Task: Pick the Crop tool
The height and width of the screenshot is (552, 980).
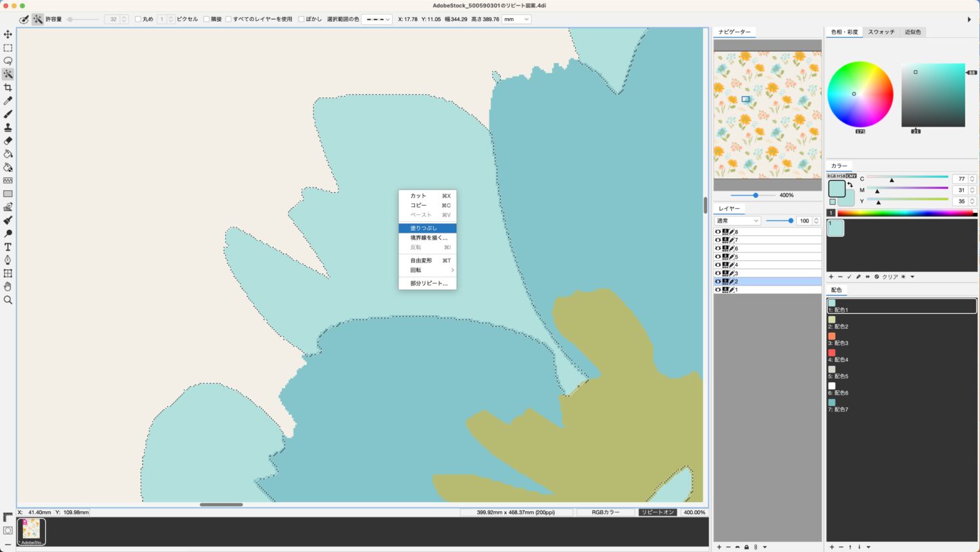Action: [x=8, y=87]
